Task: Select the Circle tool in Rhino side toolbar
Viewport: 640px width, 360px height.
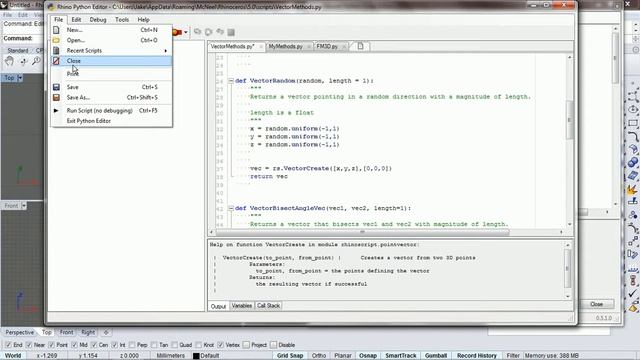Action: [x=633, y=109]
